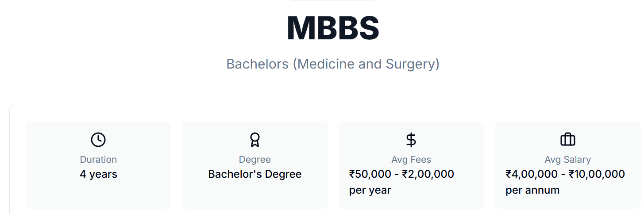Select the Duration label text
This screenshot has height=214, width=644.
click(x=98, y=160)
